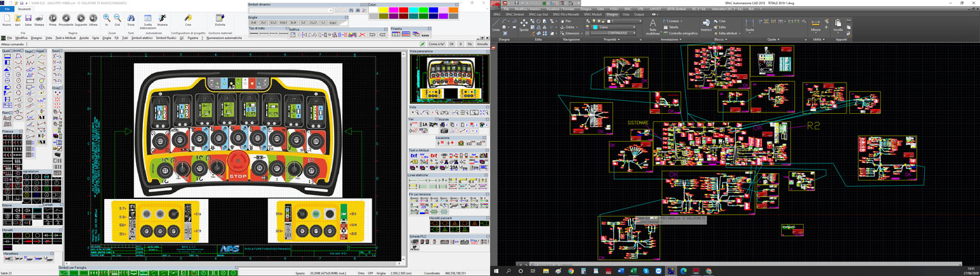Select the red swatch in Colori palette

(404, 10)
